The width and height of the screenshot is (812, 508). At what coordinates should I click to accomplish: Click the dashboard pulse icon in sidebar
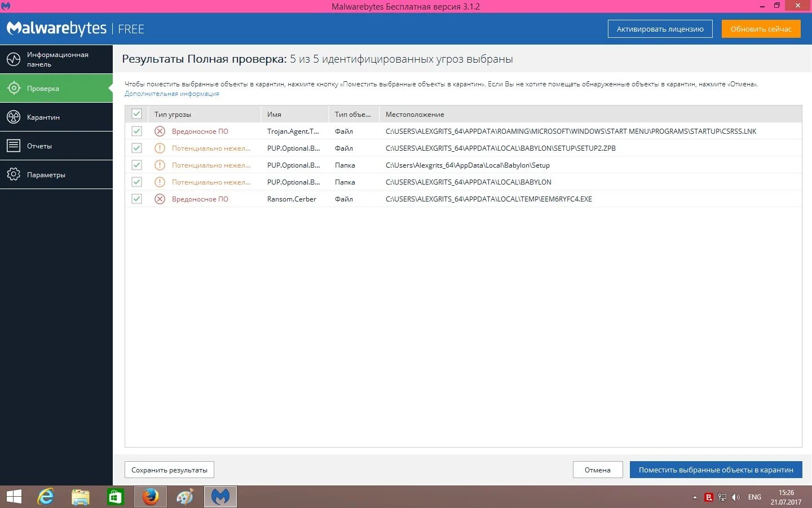pos(14,59)
